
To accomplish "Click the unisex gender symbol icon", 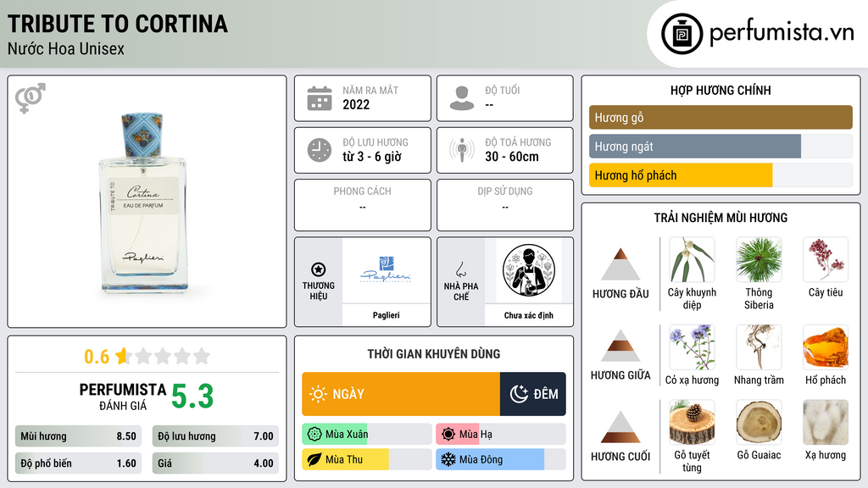I will [x=31, y=98].
